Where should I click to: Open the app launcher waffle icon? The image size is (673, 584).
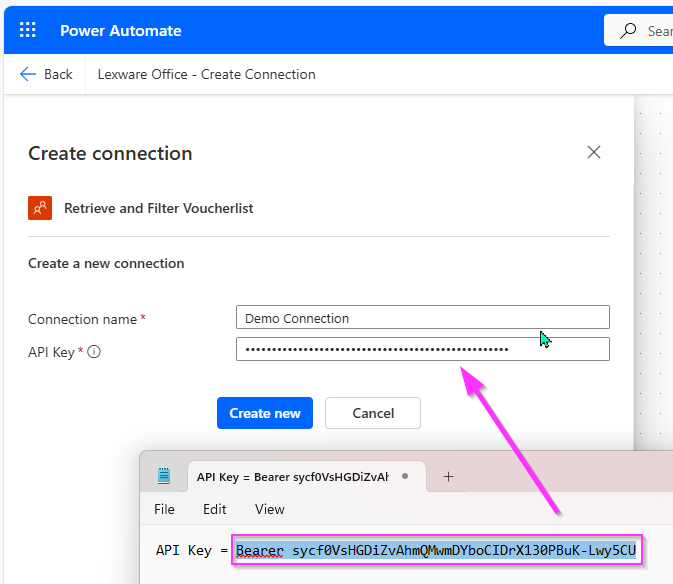28,30
